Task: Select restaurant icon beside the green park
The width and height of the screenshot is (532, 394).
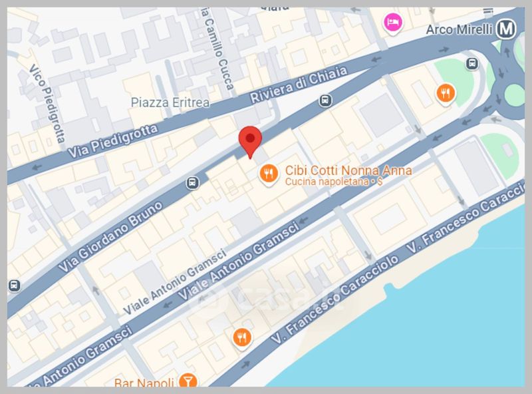Action: (x=446, y=94)
